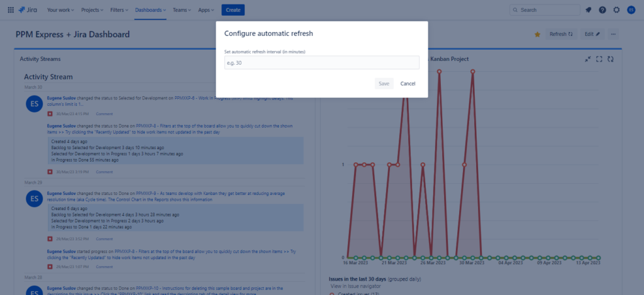Viewport: 644px width, 295px height.
Task: Click the red icon next to 30/Mar/23 3:19 PM
Action: 50,172
